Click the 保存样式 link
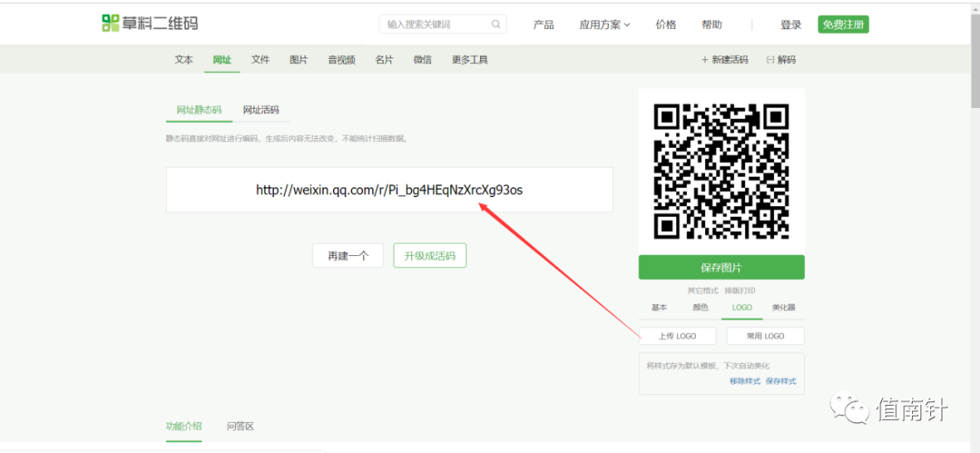980x453 pixels. click(x=781, y=381)
